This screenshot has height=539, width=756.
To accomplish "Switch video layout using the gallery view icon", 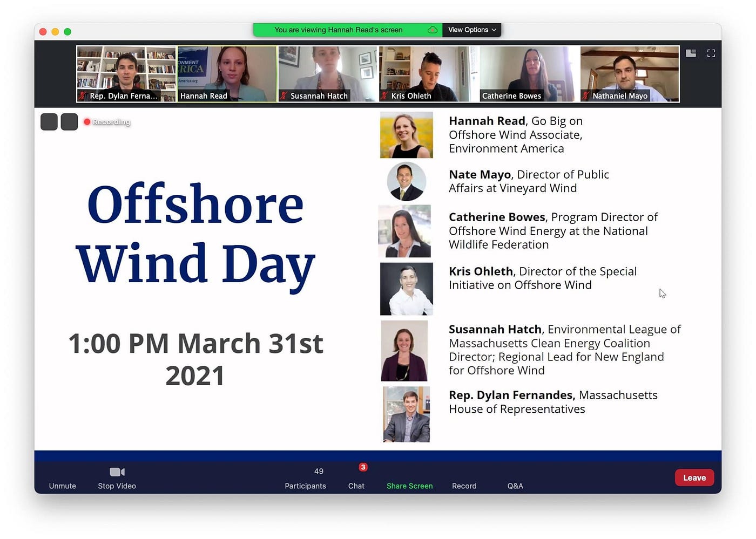I will pyautogui.click(x=691, y=53).
